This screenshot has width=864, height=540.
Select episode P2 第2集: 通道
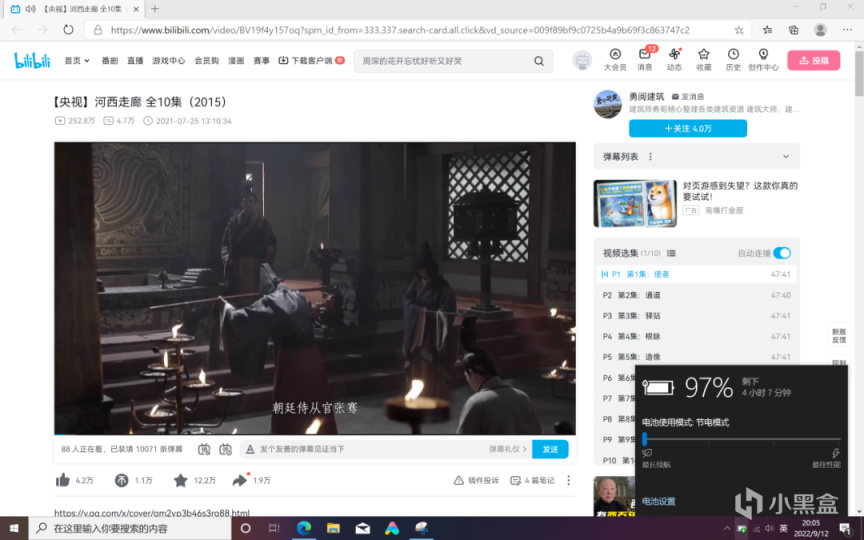[697, 295]
